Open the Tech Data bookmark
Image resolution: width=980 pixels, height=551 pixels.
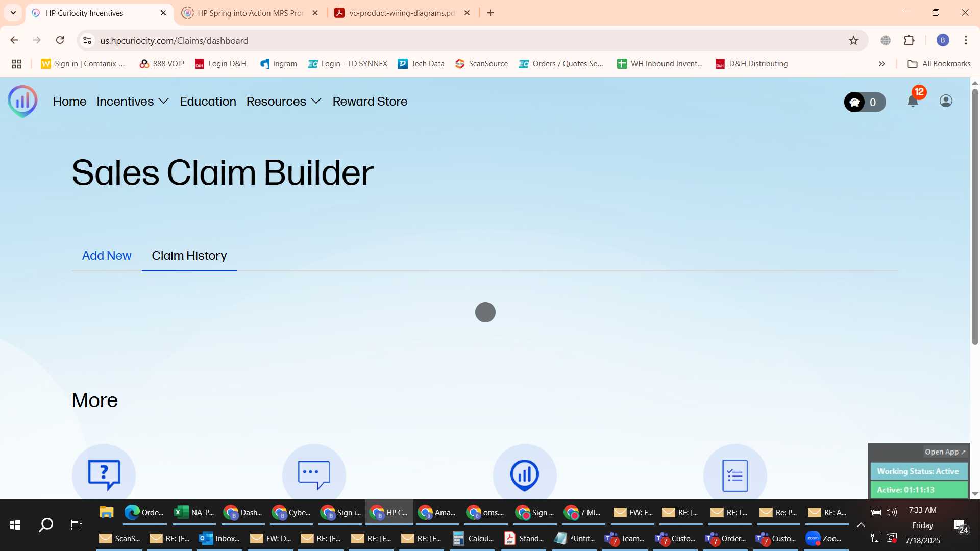click(x=421, y=64)
